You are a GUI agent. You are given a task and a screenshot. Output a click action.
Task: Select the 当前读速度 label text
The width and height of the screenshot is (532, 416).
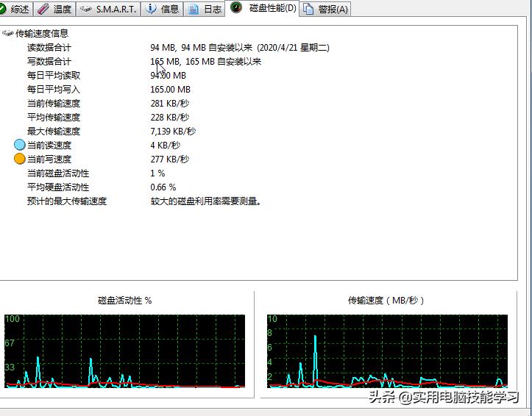(49, 146)
